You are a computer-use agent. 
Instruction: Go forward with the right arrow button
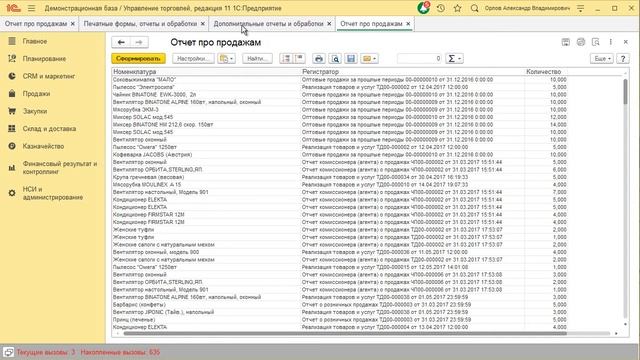pyautogui.click(x=139, y=42)
